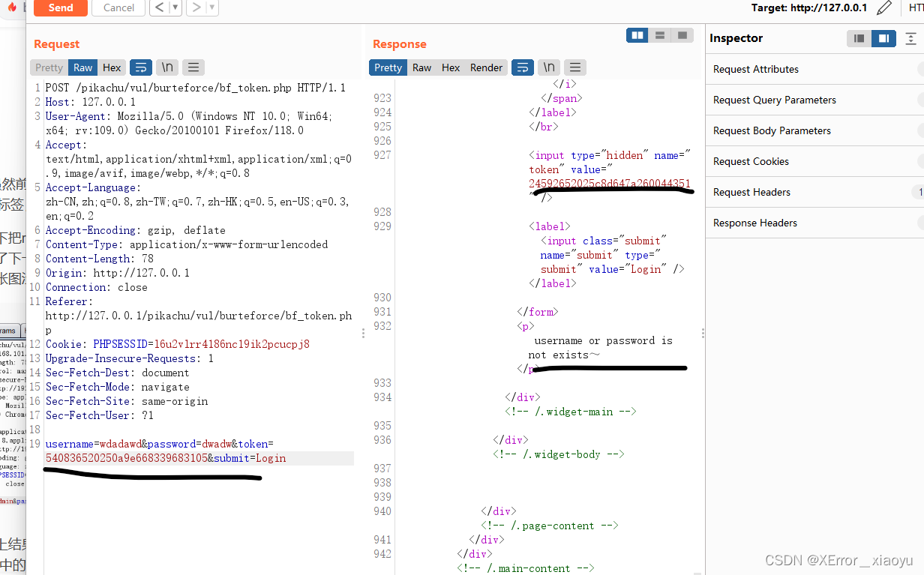Select side-by-side split layout icon

(637, 35)
